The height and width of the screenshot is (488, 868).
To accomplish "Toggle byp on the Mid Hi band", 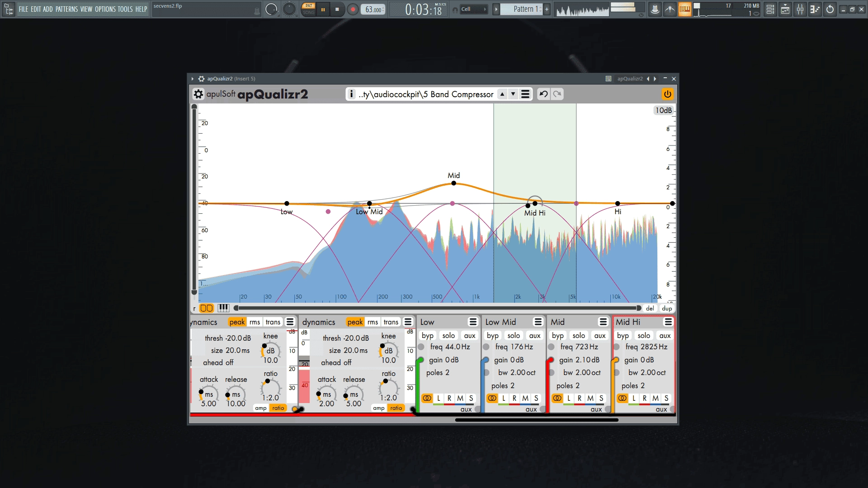I will [x=623, y=335].
